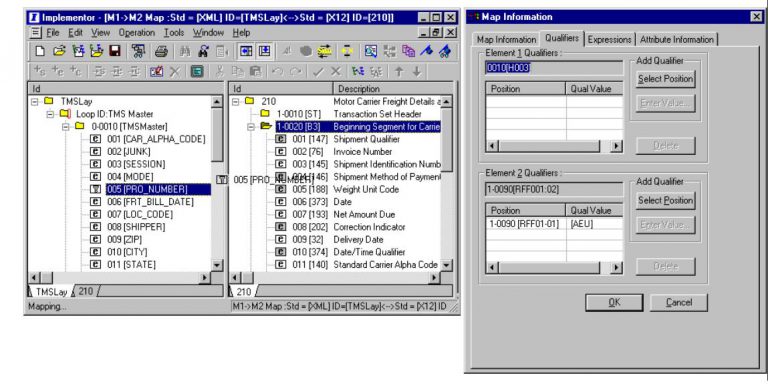Click the blue flag with binoculars icon
Viewport: 768px width, 384px height.
coord(445,51)
